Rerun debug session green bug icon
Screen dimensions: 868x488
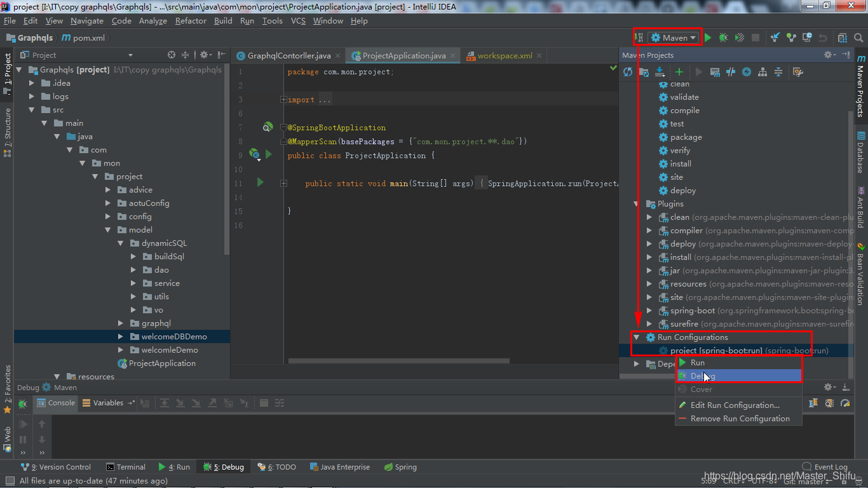23,403
